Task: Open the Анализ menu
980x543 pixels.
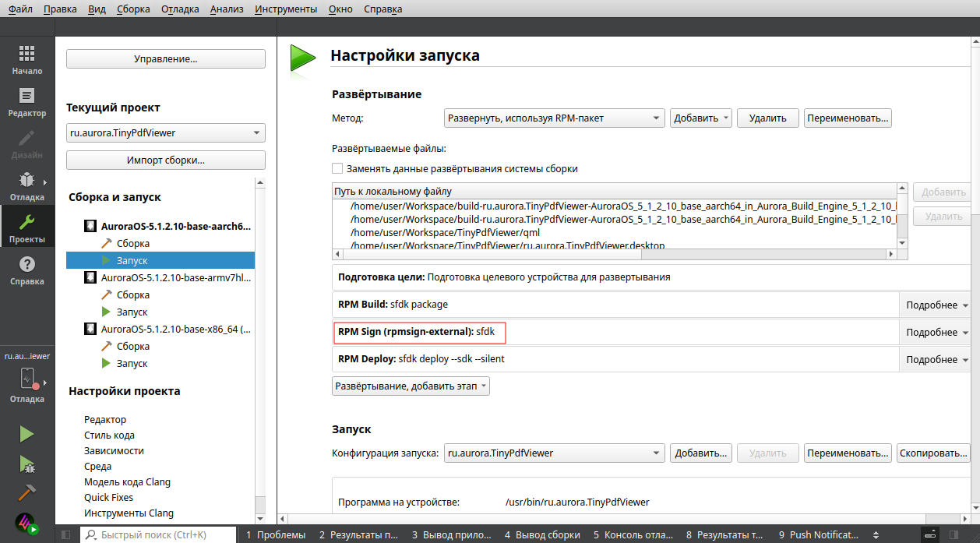Action: tap(227, 9)
